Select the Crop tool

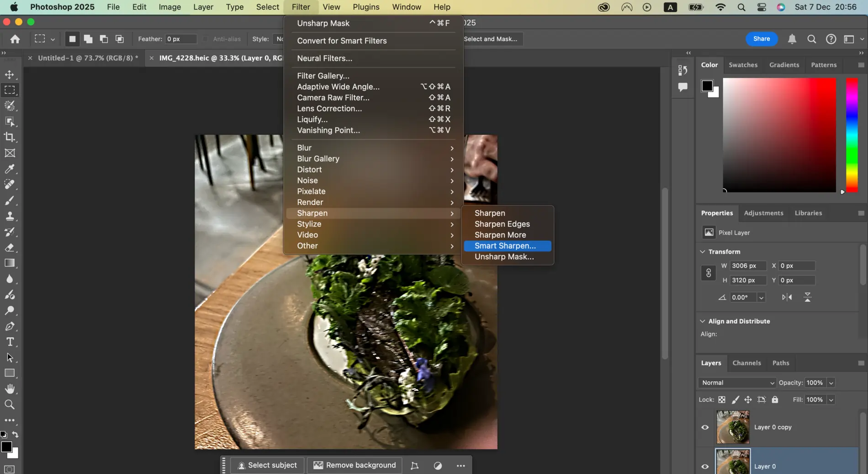pos(10,137)
